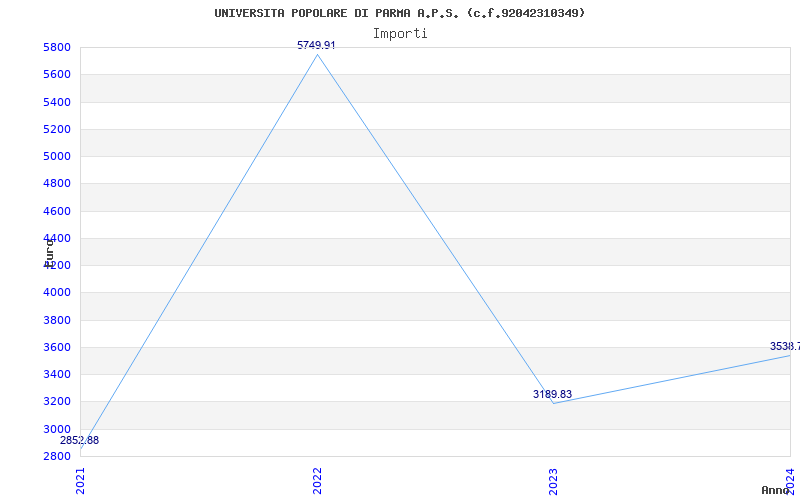The width and height of the screenshot is (800, 500).
Task: Click the 2024 data value label 3538.7
Action: click(x=785, y=346)
